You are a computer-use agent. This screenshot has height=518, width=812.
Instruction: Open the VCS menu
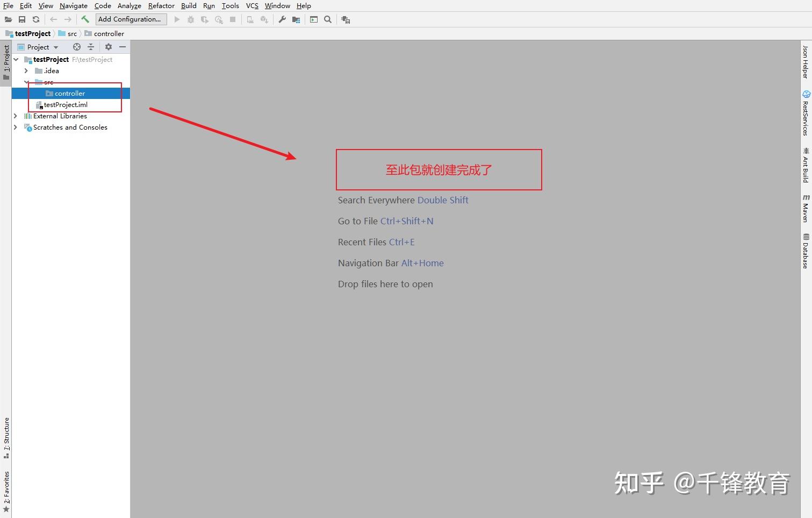pyautogui.click(x=251, y=5)
